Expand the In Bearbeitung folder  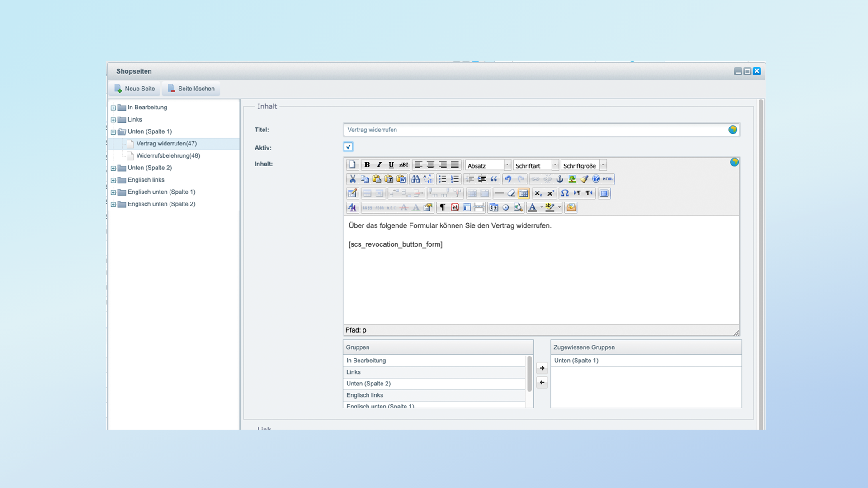pyautogui.click(x=113, y=108)
